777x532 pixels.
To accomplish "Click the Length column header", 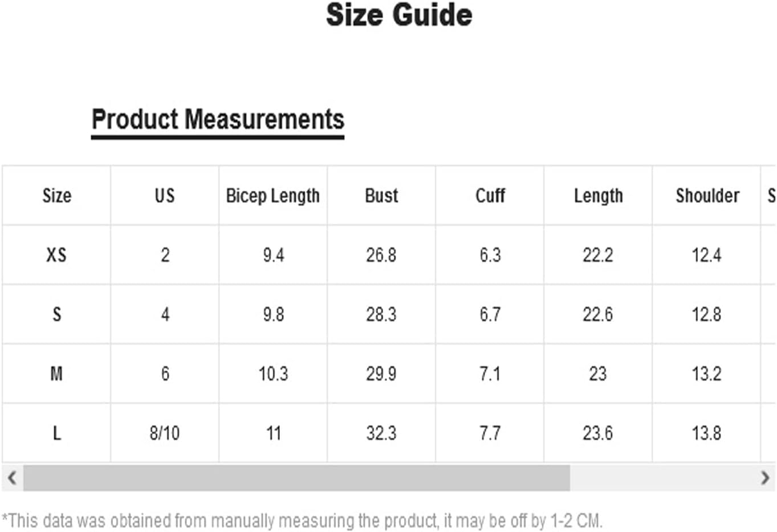I will point(598,196).
